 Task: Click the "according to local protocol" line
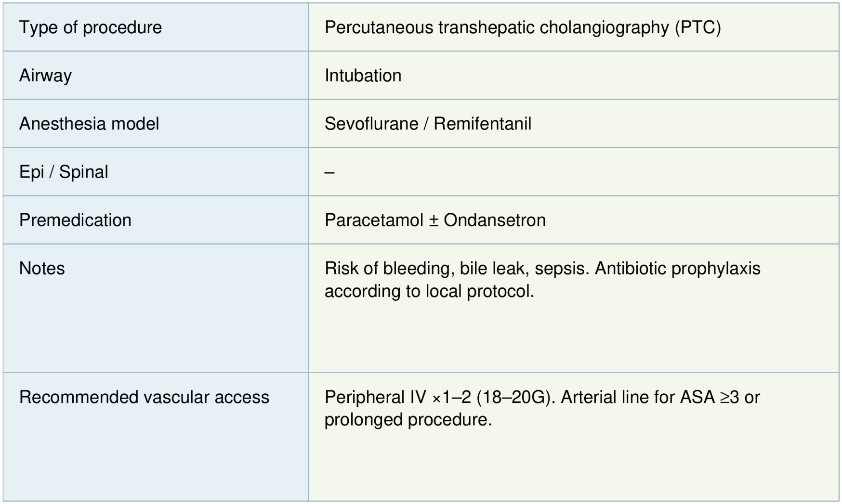click(x=429, y=291)
